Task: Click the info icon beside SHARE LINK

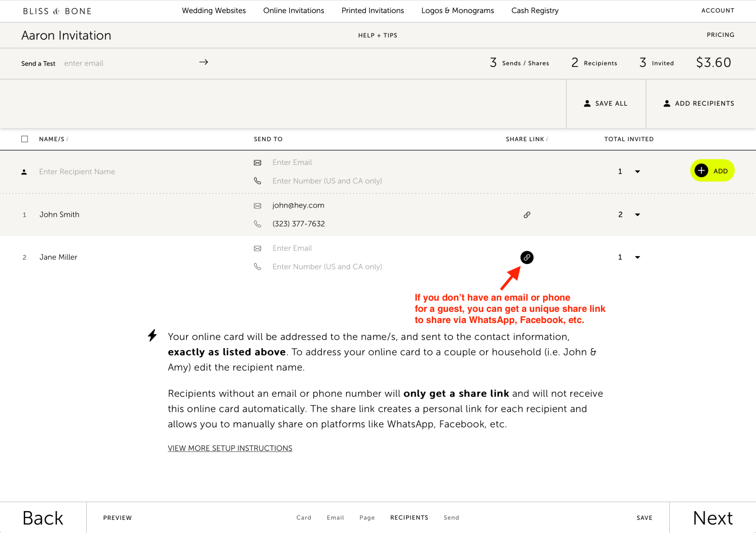Action: click(x=547, y=139)
